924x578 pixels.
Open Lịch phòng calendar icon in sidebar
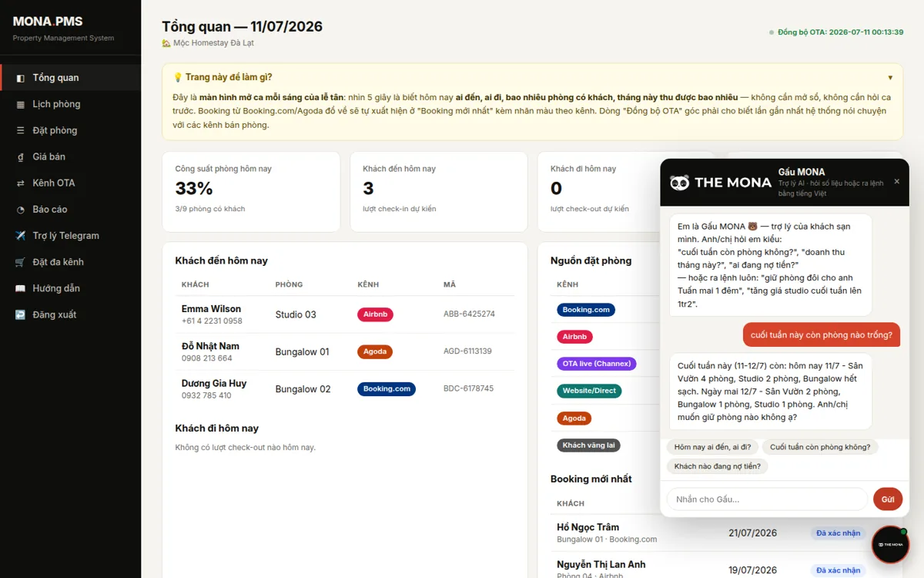click(20, 104)
